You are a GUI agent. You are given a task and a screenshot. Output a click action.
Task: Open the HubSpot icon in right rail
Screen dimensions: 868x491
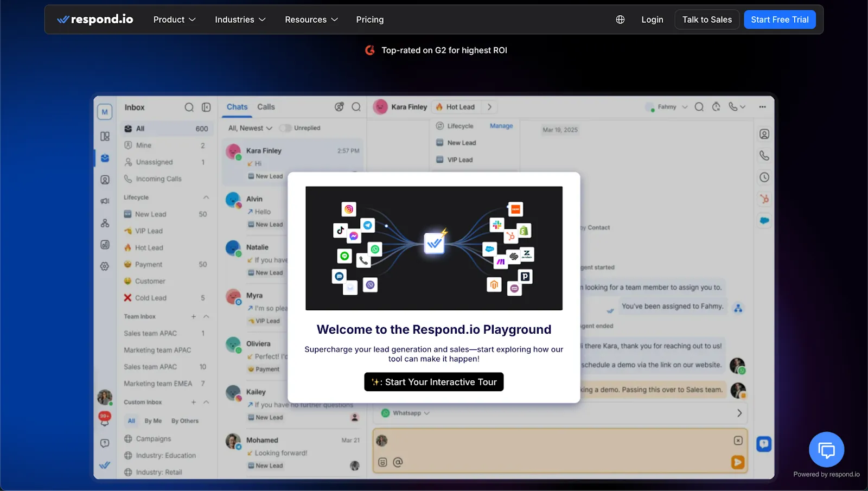click(764, 199)
